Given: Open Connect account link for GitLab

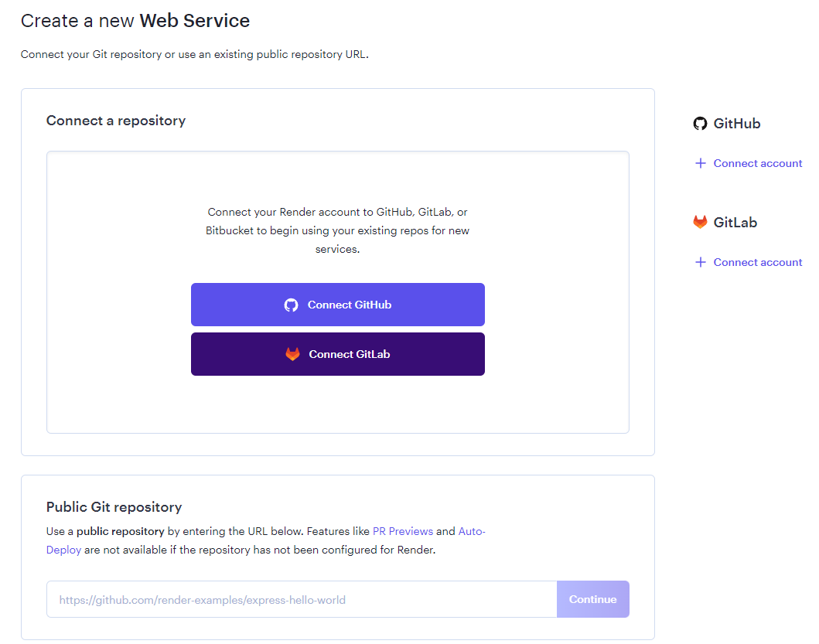Looking at the screenshot, I should (757, 261).
